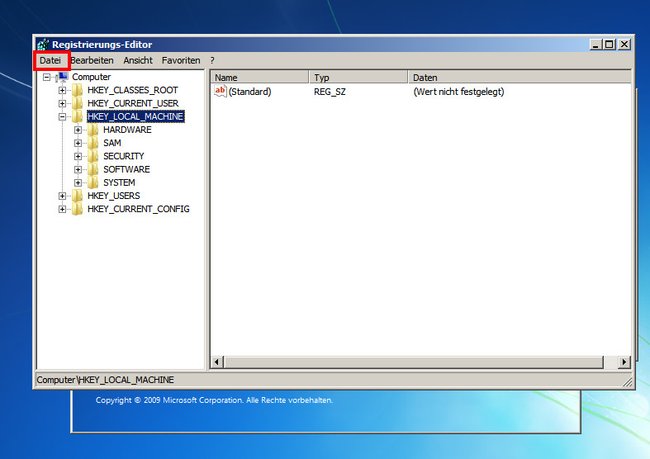Click HKEY_CURRENT_USER folder icon

coord(78,103)
